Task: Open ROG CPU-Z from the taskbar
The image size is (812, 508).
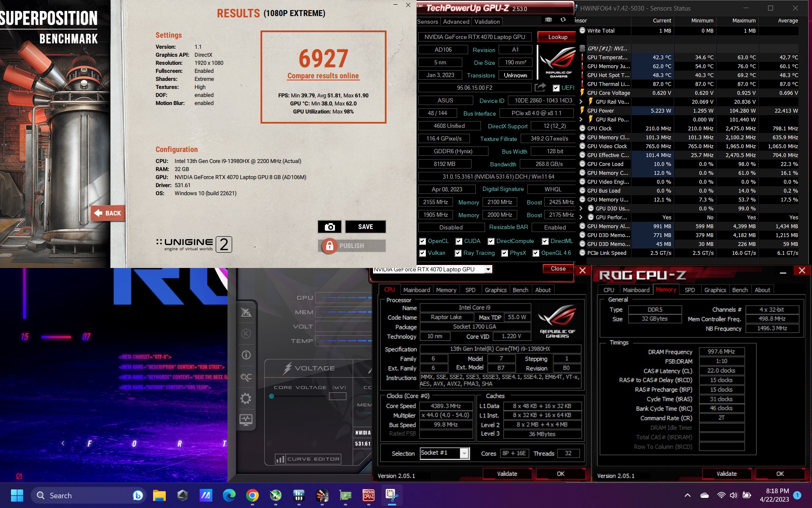Action: (369, 495)
